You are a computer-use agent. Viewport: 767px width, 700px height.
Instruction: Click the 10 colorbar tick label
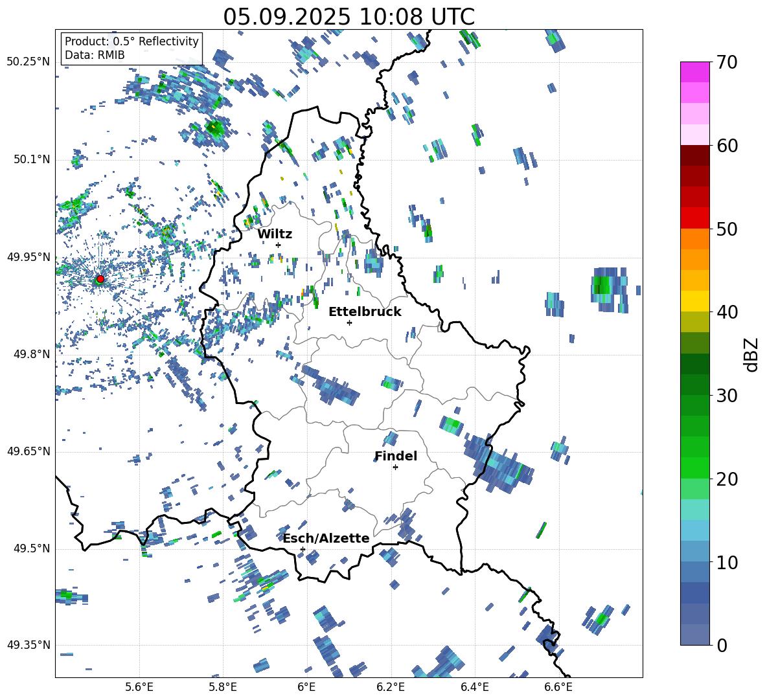pos(727,562)
